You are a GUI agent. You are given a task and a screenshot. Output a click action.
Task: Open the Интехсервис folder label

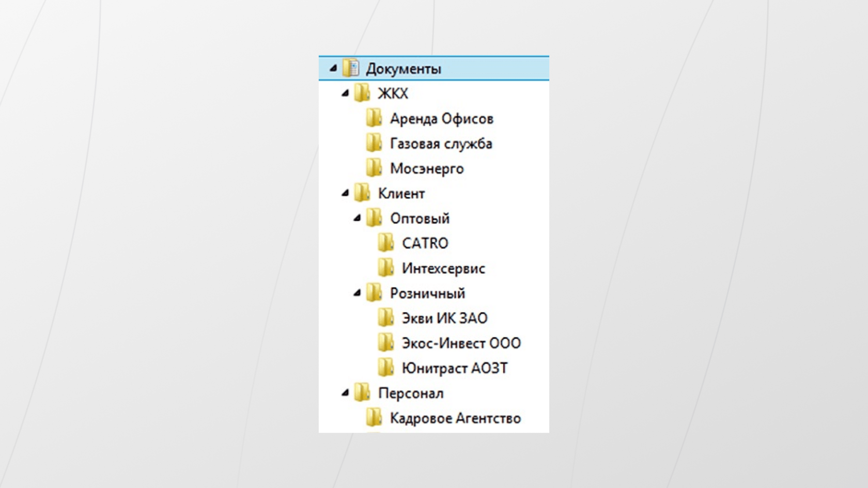point(444,269)
